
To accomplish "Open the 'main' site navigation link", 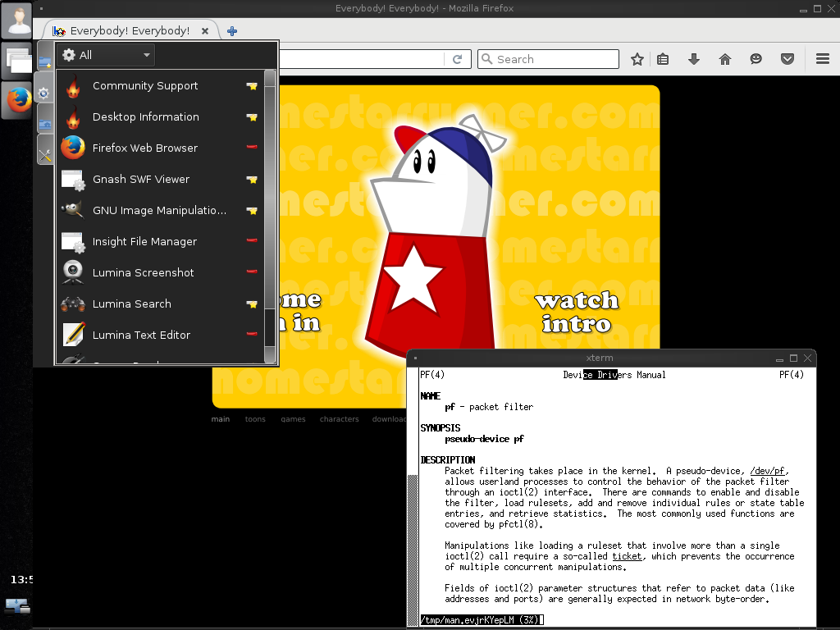I will coord(220,419).
